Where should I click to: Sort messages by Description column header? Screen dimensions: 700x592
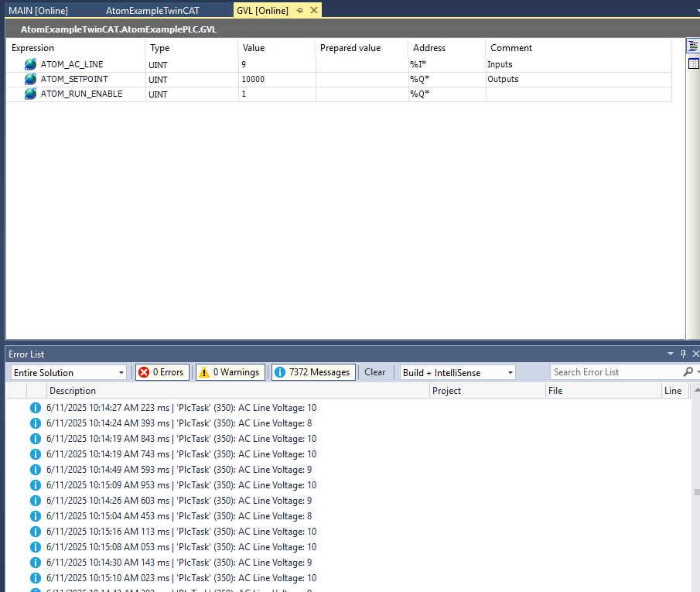[x=73, y=391]
